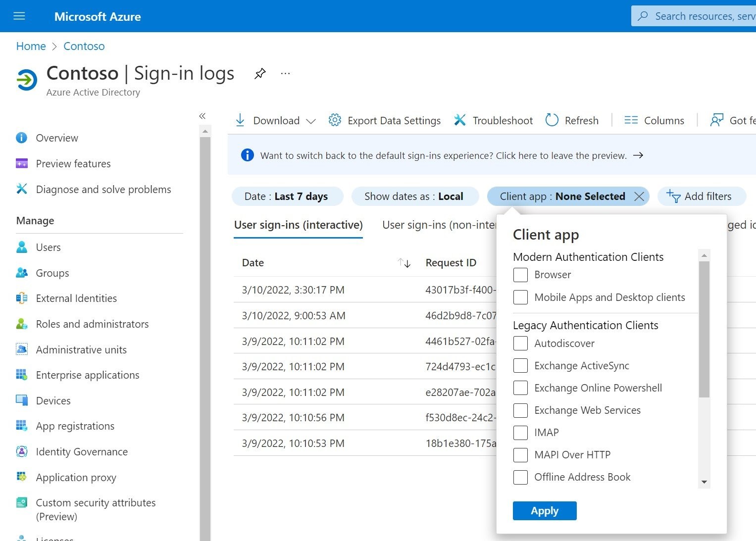Click the search resources field

pyautogui.click(x=703, y=15)
